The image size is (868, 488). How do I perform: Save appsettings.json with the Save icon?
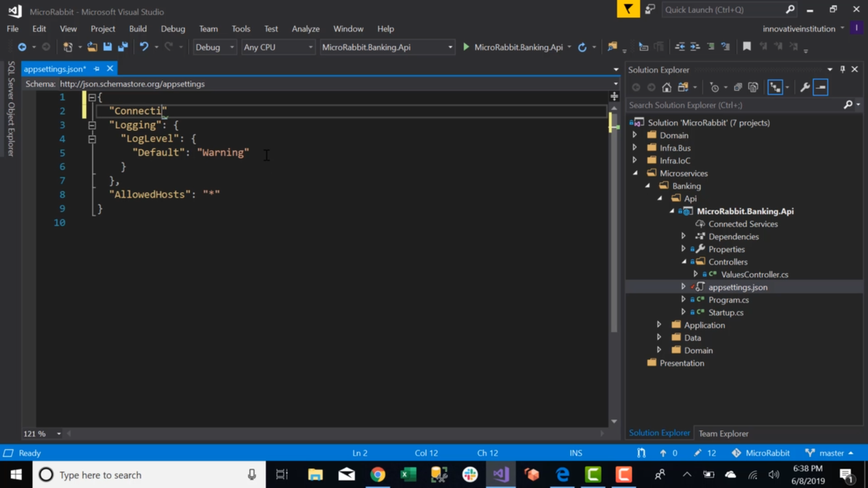pos(107,47)
